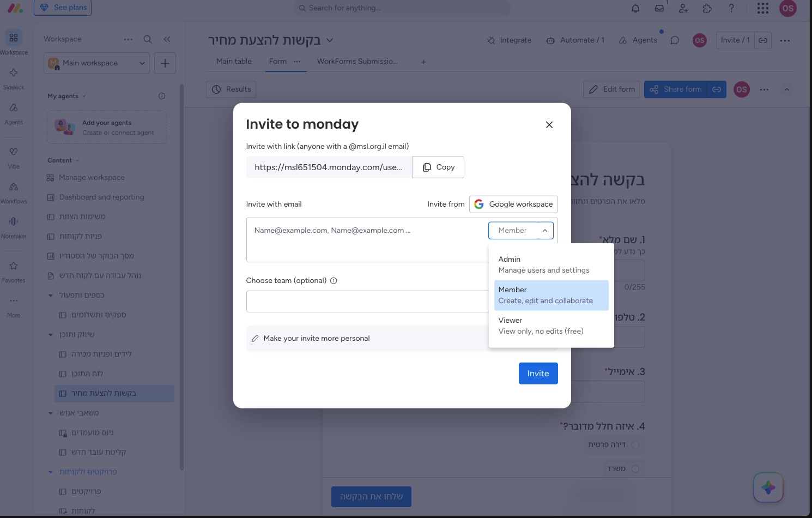
Task: Switch to the Form tab
Action: coord(278,62)
